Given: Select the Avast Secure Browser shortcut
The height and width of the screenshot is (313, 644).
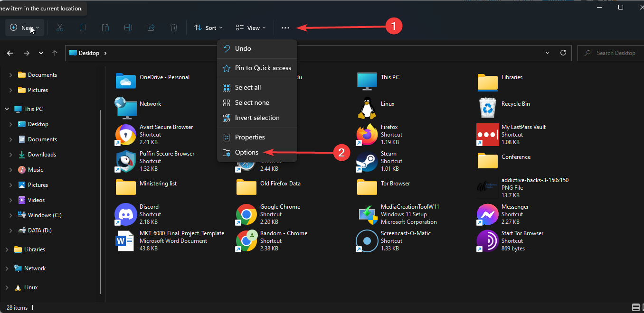Looking at the screenshot, I should coord(154,135).
